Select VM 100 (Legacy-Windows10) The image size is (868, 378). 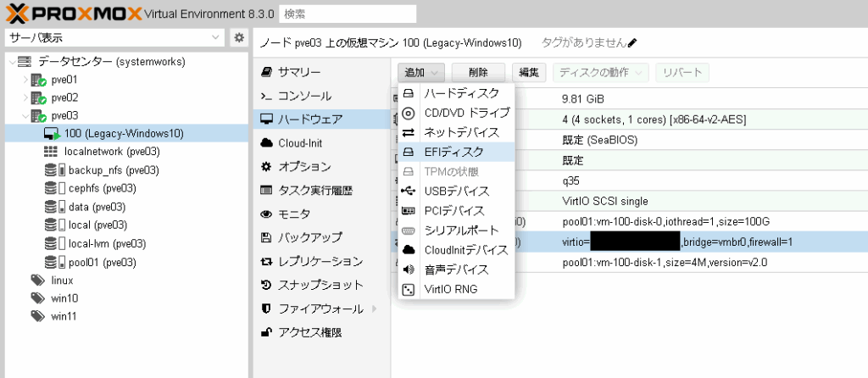click(127, 133)
